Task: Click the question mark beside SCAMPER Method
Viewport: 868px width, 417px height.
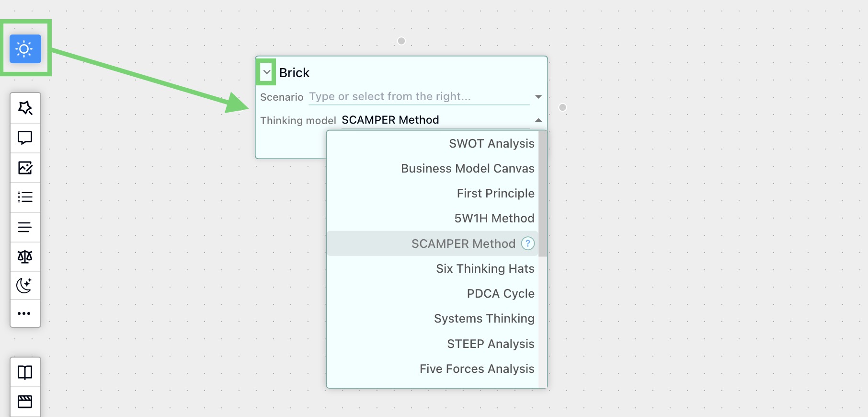Action: point(527,243)
